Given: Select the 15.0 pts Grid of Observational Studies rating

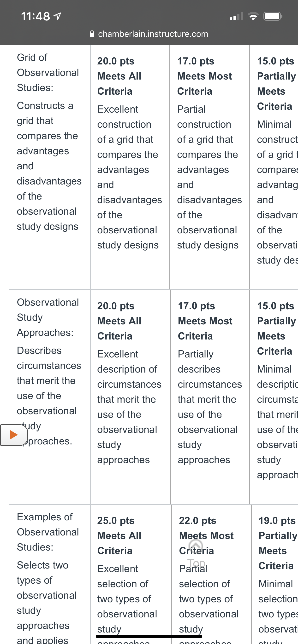Looking at the screenshot, I should point(274,167).
